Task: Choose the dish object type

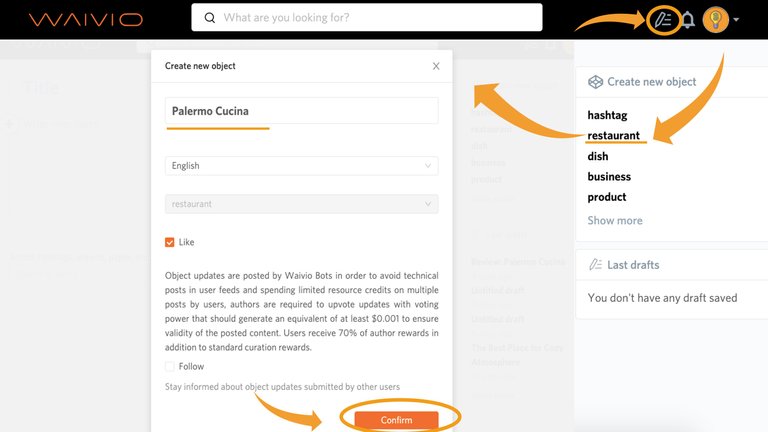Action: [x=598, y=156]
